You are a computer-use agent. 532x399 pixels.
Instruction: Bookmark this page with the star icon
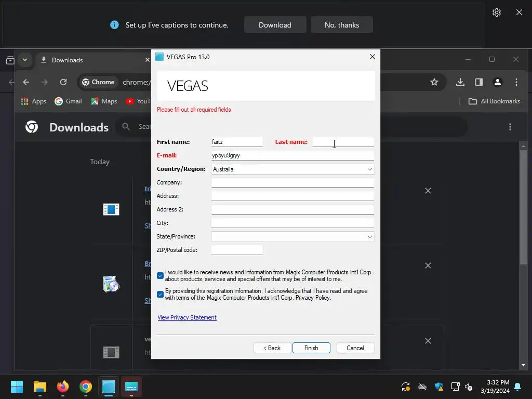pyautogui.click(x=434, y=82)
